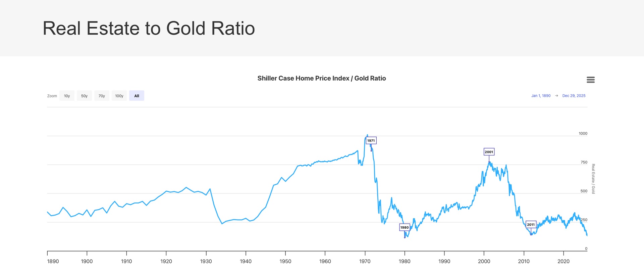Click the Real Estate / Gold axis title
The width and height of the screenshot is (644, 273).
click(593, 179)
